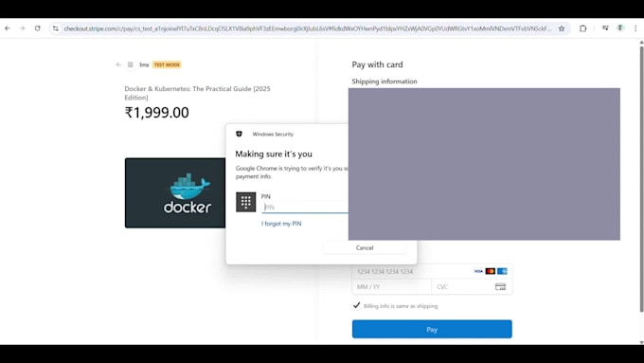This screenshot has width=644, height=363.
Task: Open the Chrome three-dot menu
Action: click(635, 28)
